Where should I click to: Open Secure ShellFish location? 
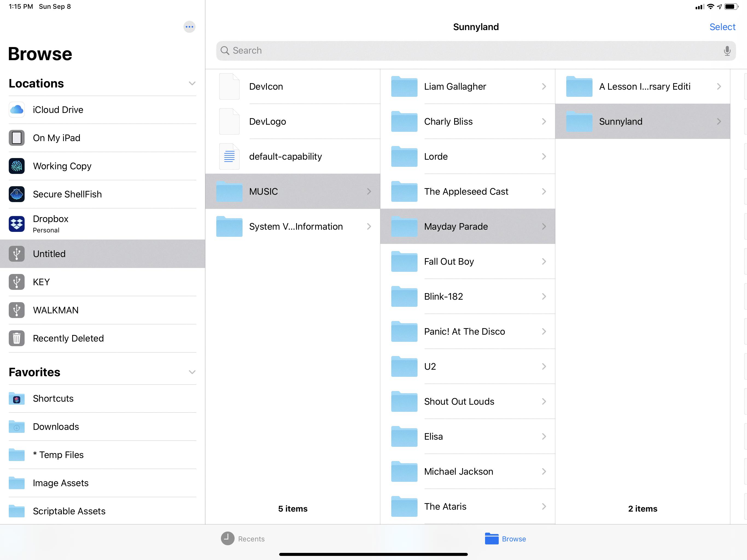point(67,194)
